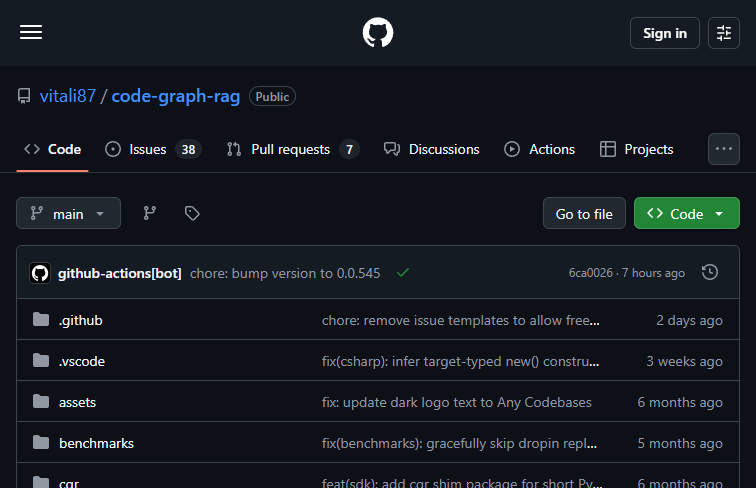View branches via the branch icon
Image resolution: width=756 pixels, height=488 pixels.
(149, 213)
